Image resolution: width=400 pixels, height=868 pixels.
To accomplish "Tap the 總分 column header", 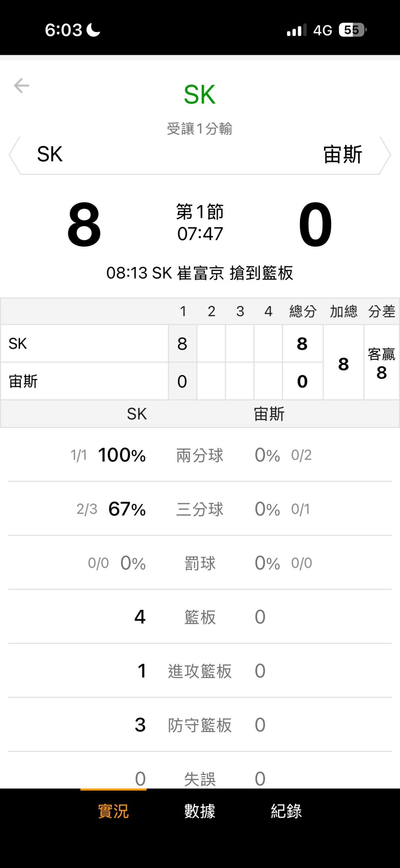I will 303,311.
